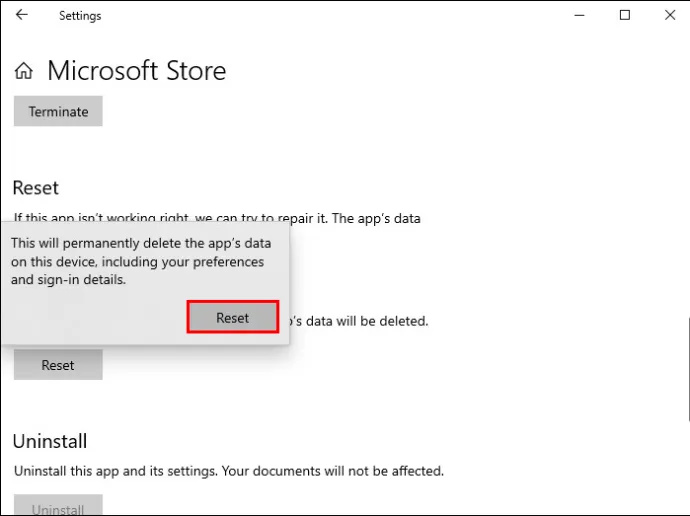This screenshot has height=516, width=690.
Task: Go back using the arrow icon
Action: [x=22, y=15]
